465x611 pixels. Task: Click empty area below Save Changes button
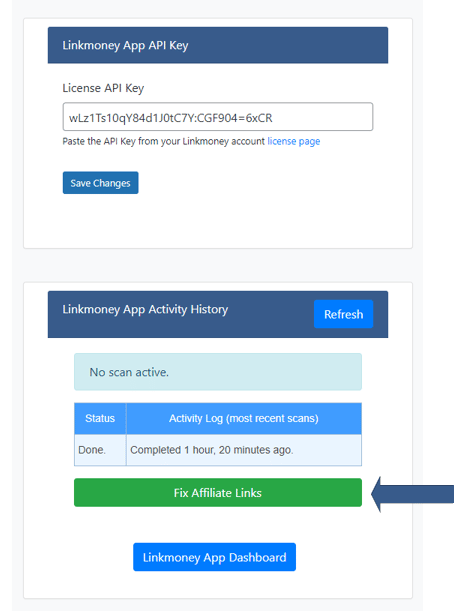[x=217, y=220]
